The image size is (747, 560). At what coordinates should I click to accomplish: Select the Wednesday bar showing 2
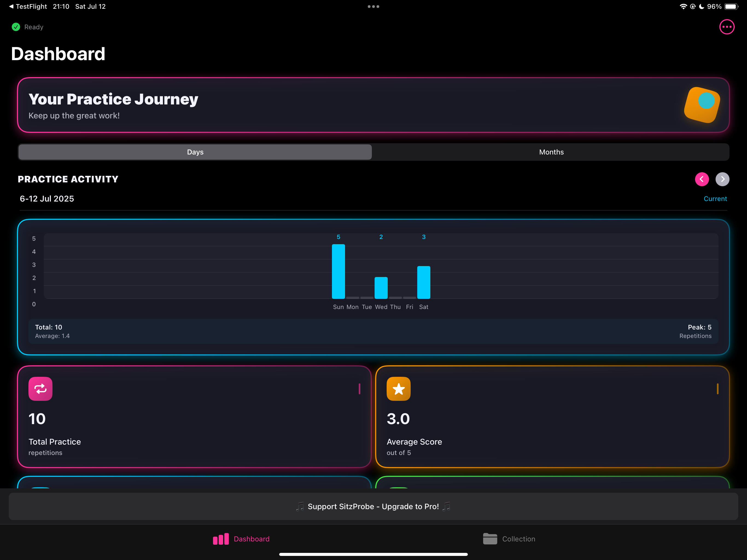tap(381, 288)
